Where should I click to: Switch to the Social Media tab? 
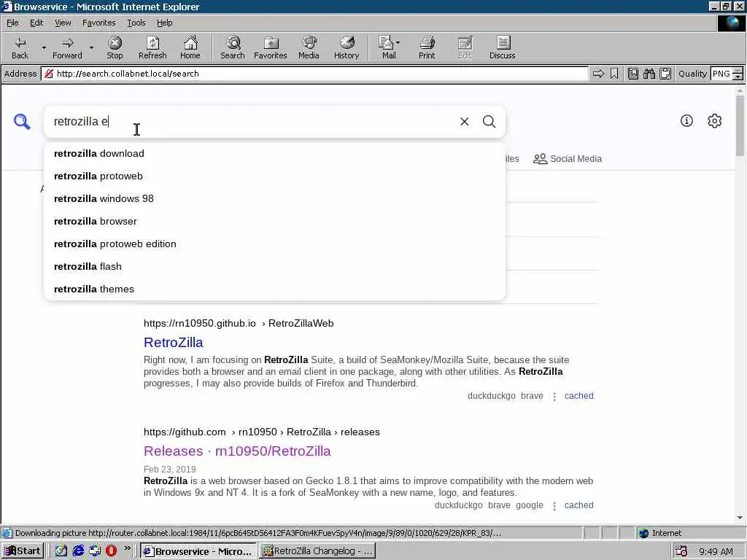coord(568,158)
